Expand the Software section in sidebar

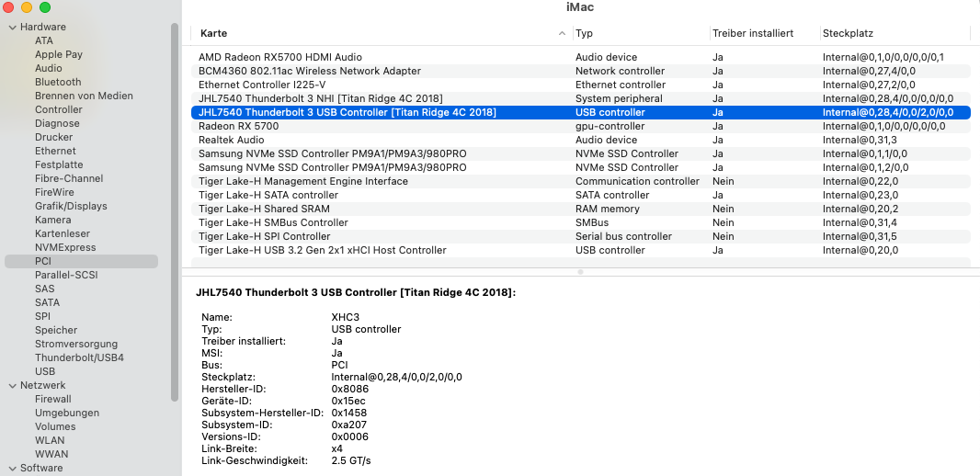coord(11,469)
